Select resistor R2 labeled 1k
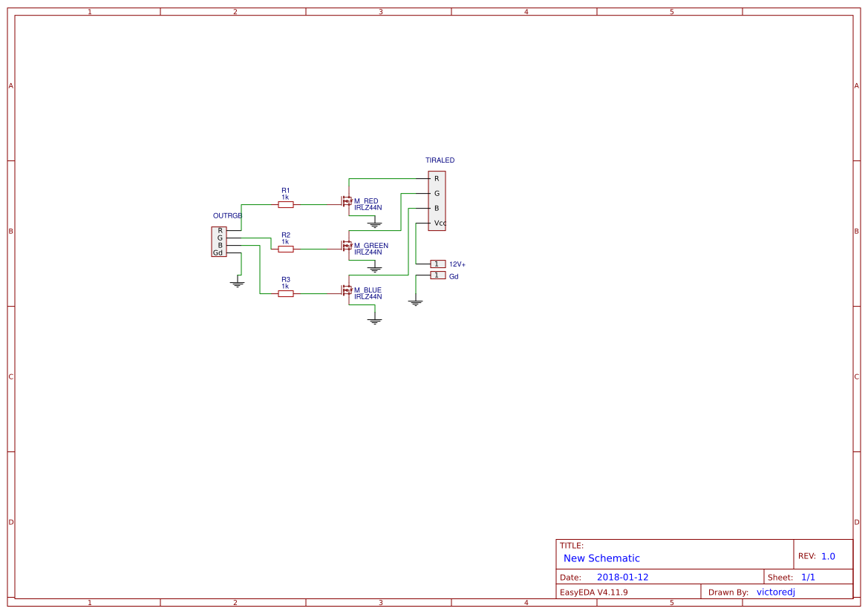868x614 pixels. tap(286, 250)
